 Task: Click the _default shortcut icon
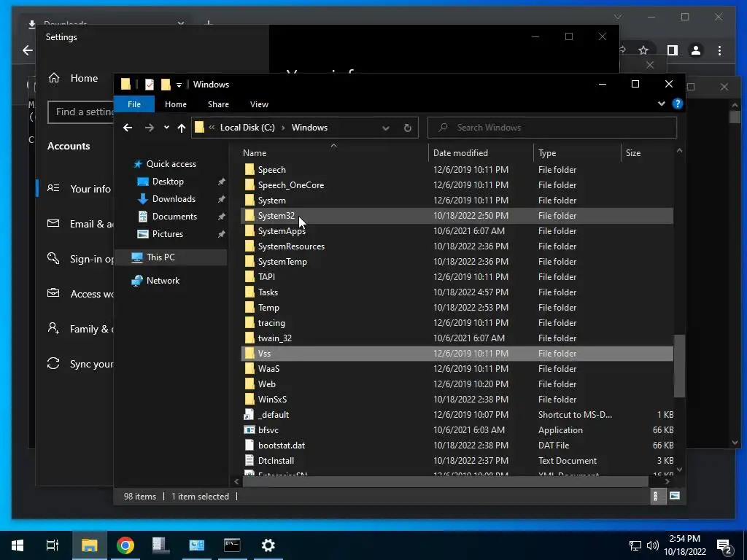tap(249, 415)
